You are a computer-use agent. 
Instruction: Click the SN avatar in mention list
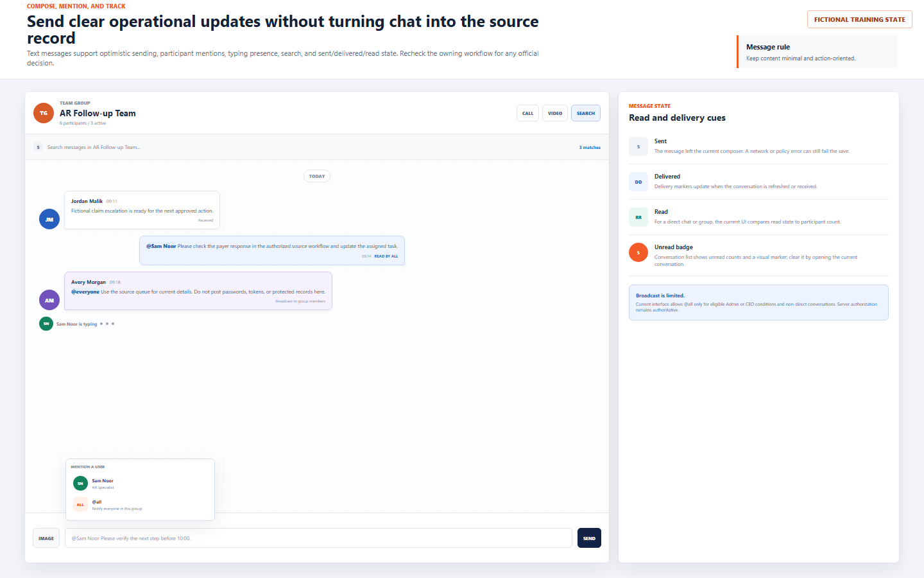[80, 484]
